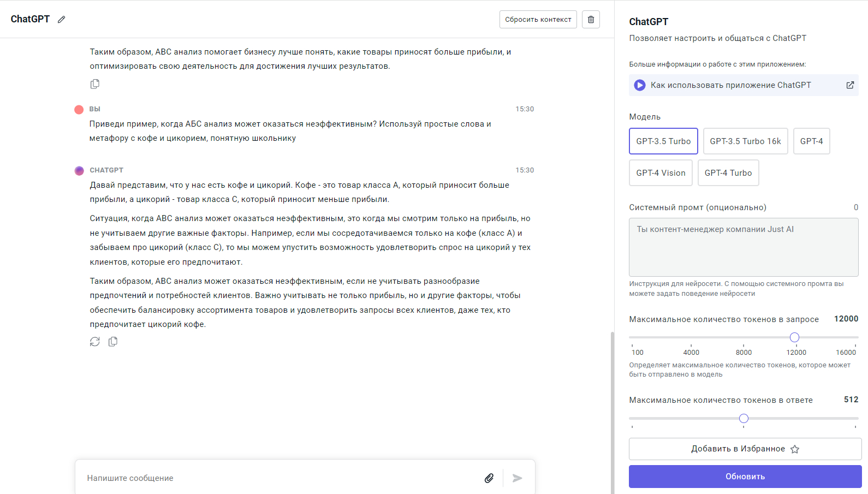The image size is (868, 494).
Task: Choose the GPT-4 model
Action: click(811, 141)
